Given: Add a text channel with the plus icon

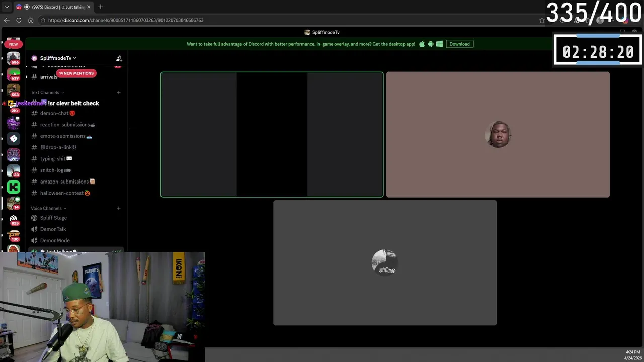Looking at the screenshot, I should (119, 92).
